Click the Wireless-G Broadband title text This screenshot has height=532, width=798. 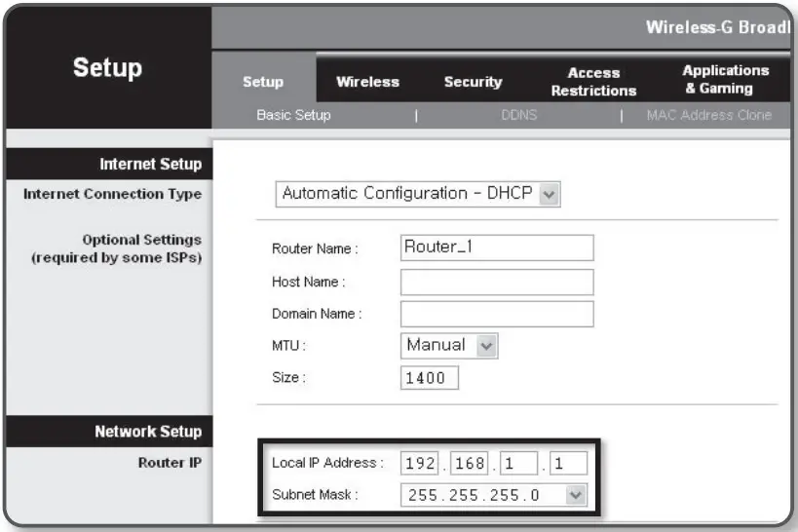click(x=717, y=27)
